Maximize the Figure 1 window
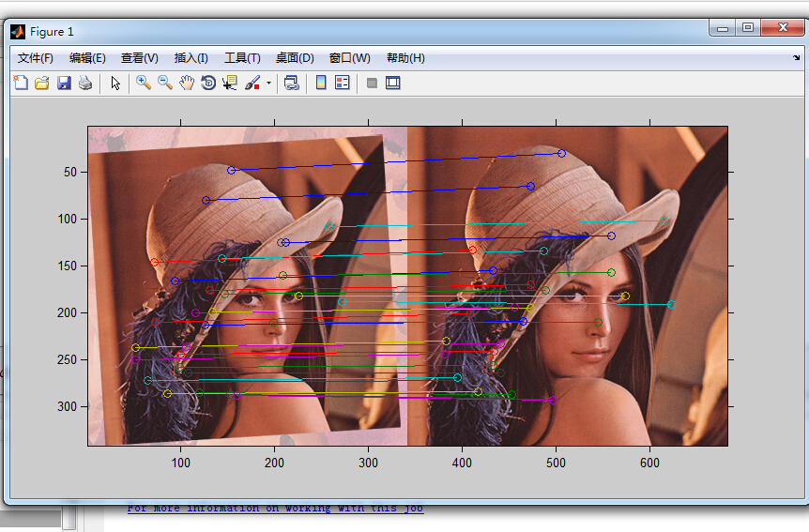The image size is (809, 532). (748, 28)
